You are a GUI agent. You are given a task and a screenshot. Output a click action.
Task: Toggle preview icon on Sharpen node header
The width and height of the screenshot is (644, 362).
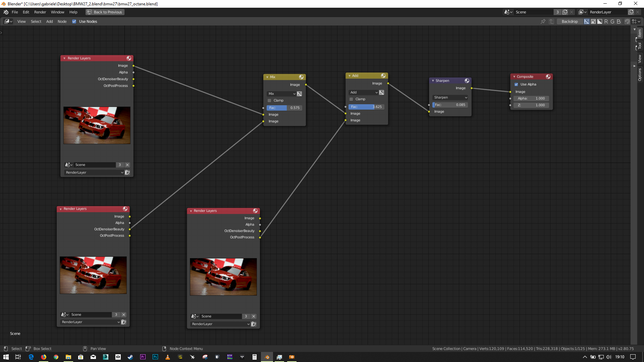click(467, 81)
